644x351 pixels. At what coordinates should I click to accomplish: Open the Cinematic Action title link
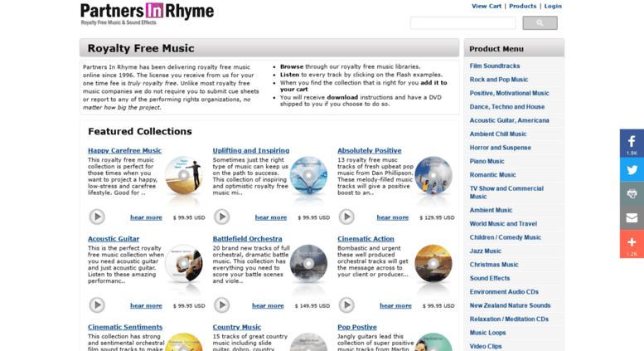pos(366,239)
